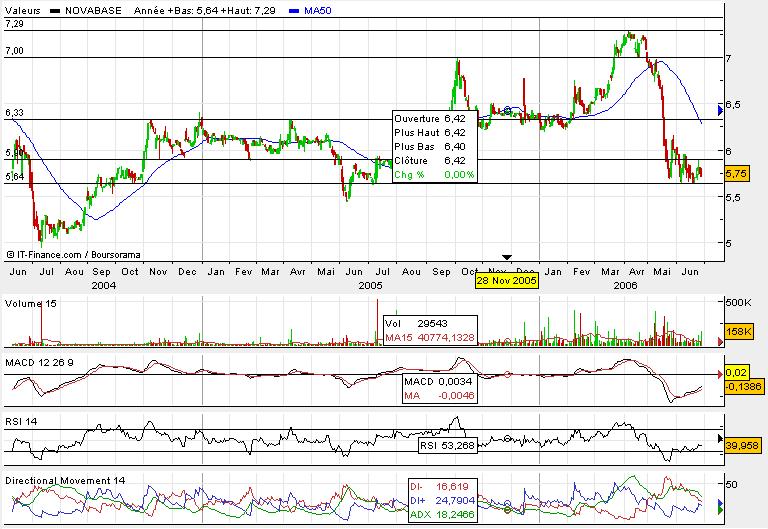Click the NOVABASE legend name
Image resolution: width=768 pixels, height=529 pixels.
coord(93,11)
